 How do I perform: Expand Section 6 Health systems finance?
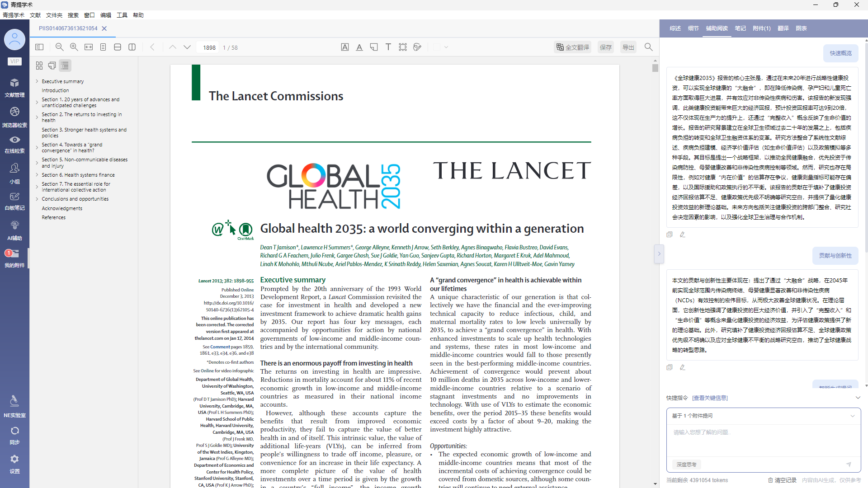click(x=37, y=175)
